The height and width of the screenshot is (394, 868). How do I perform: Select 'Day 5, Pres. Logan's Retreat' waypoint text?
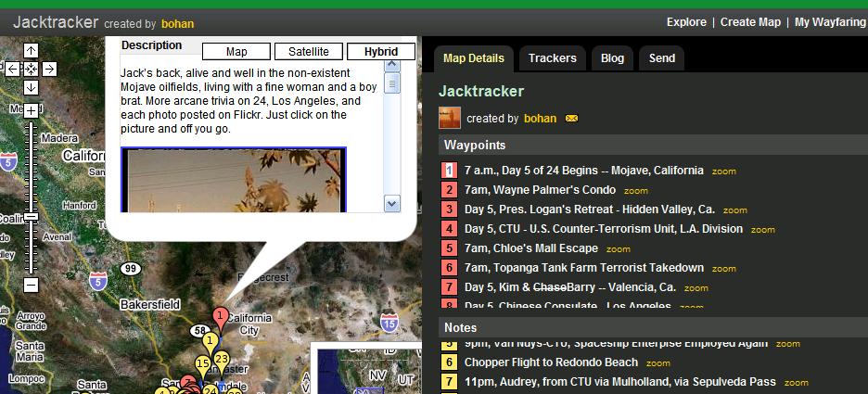coord(590,210)
